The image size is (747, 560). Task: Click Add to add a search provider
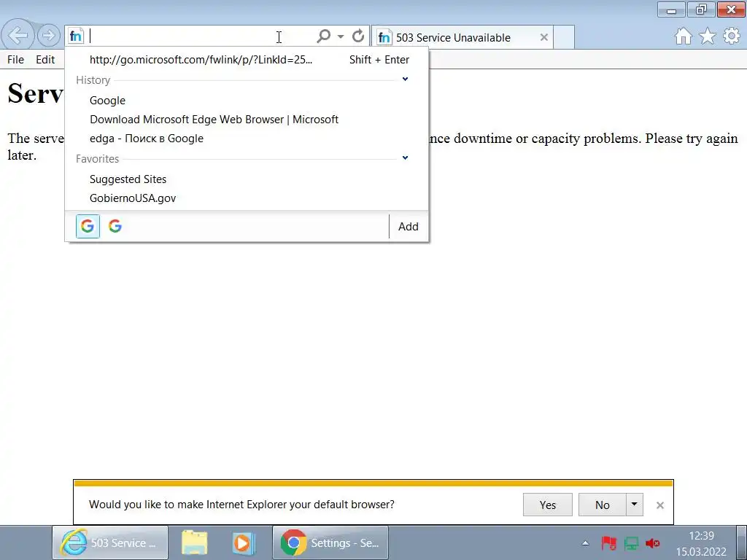(409, 227)
